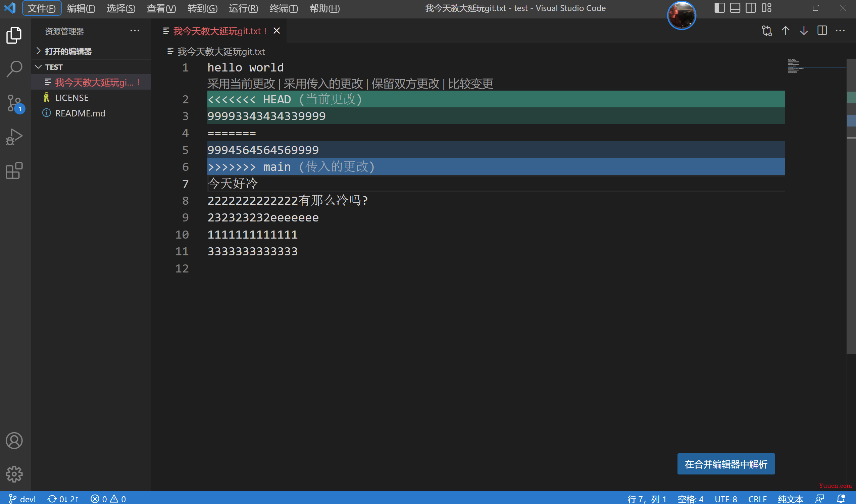The width and height of the screenshot is (856, 504).
Task: Open README.md in explorer
Action: 91,113
